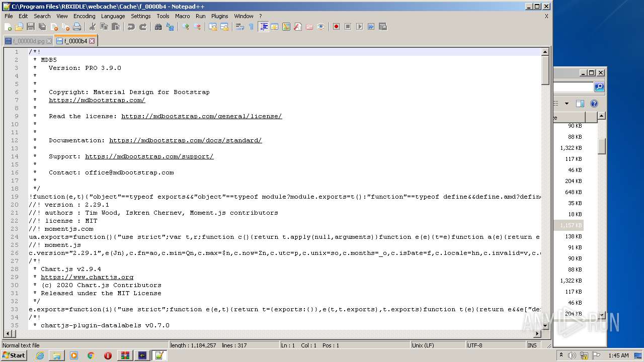644x362 pixels.
Task: Toggle the monitoring eye icon
Action: tap(321, 27)
